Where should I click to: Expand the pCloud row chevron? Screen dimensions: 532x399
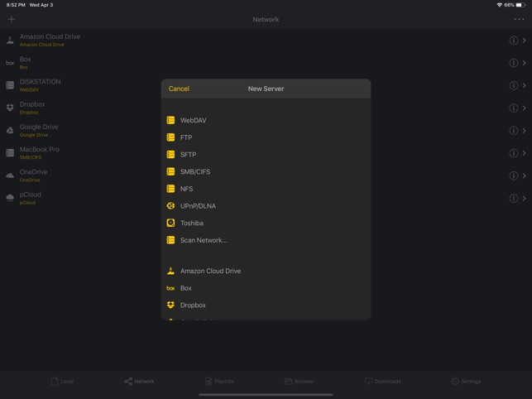click(x=525, y=198)
